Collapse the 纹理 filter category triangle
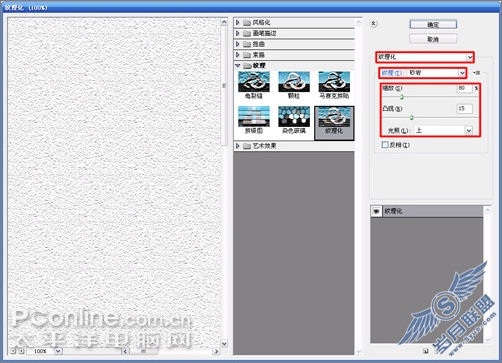Image resolution: width=502 pixels, height=363 pixels. 237,66
